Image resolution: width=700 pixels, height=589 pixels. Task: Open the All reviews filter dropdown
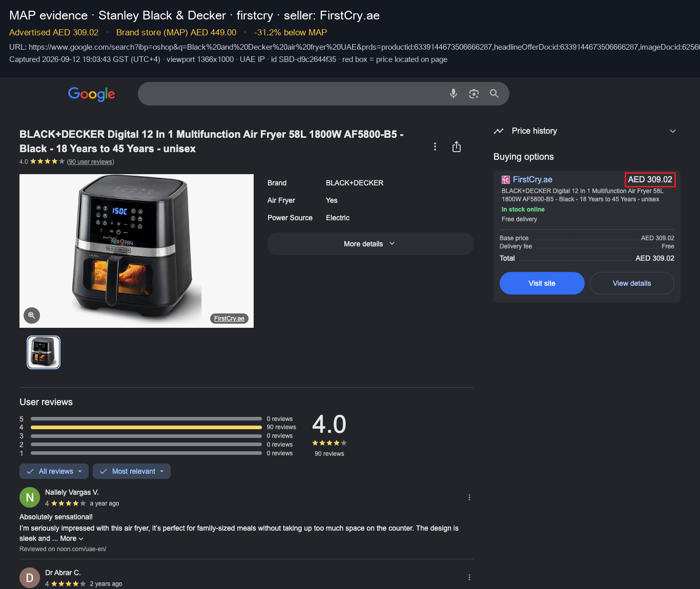pyautogui.click(x=54, y=471)
